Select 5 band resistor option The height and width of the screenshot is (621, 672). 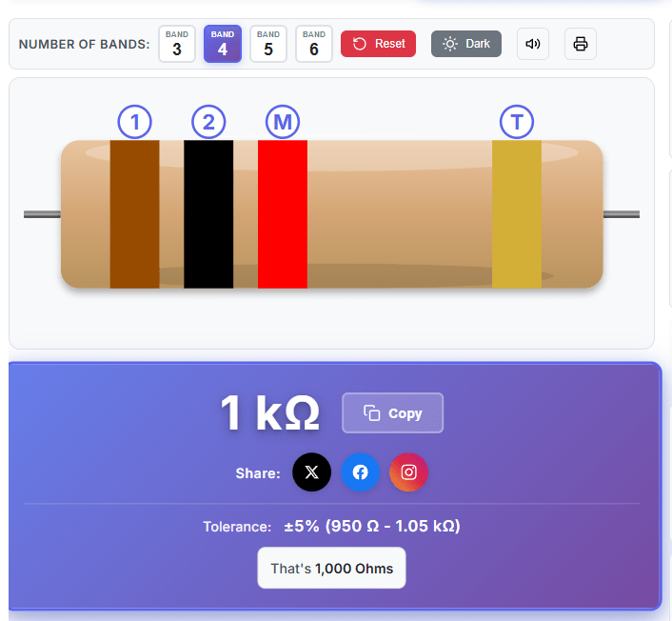268,44
